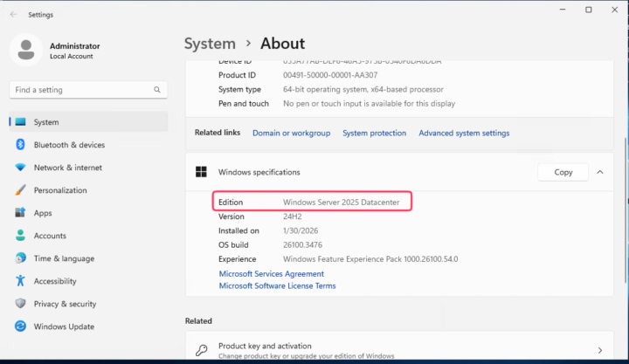Click the System icon in sidebar
The image size is (629, 364).
tap(20, 122)
